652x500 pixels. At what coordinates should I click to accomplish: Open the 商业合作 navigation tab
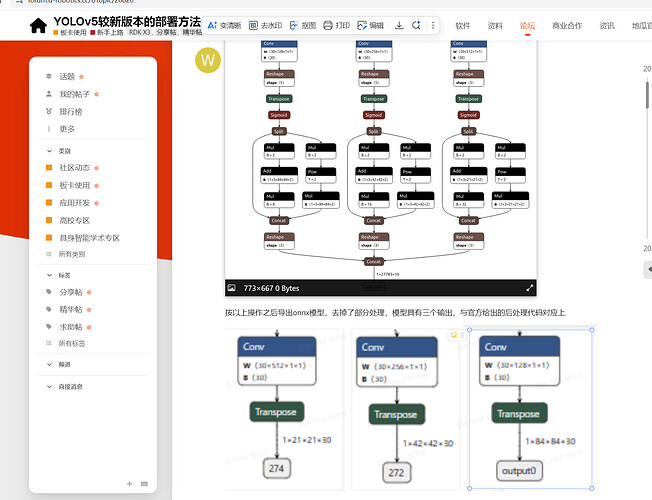[x=567, y=26]
